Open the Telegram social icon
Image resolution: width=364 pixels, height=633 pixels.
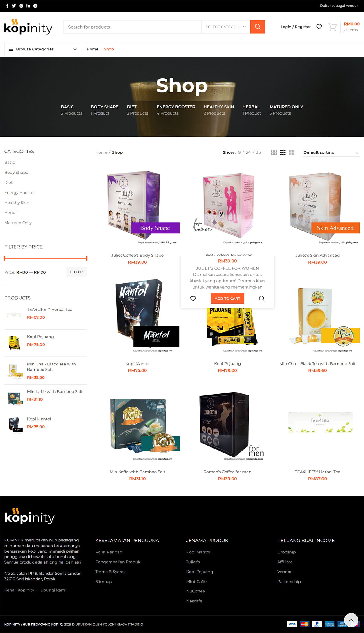pos(35,6)
